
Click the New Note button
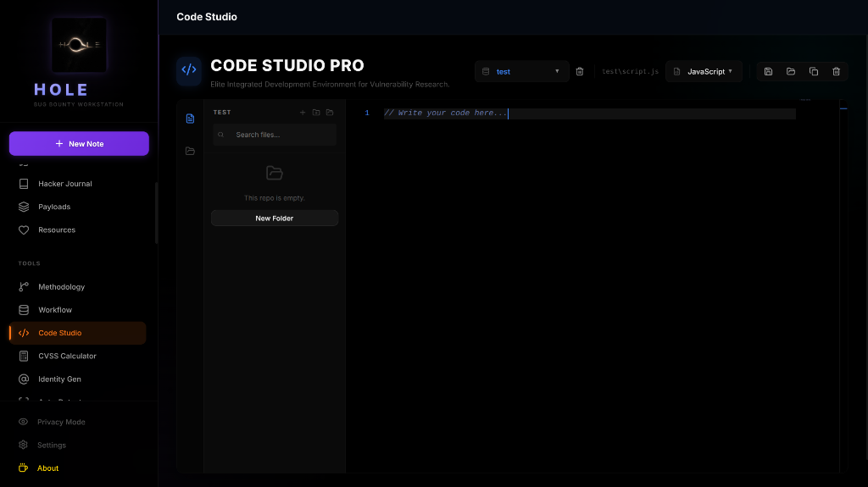pyautogui.click(x=79, y=143)
